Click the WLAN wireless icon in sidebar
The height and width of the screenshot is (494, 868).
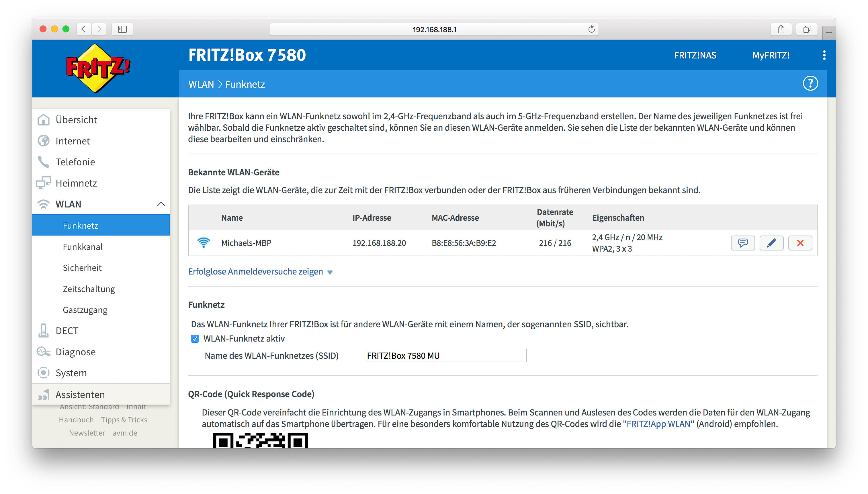(44, 204)
